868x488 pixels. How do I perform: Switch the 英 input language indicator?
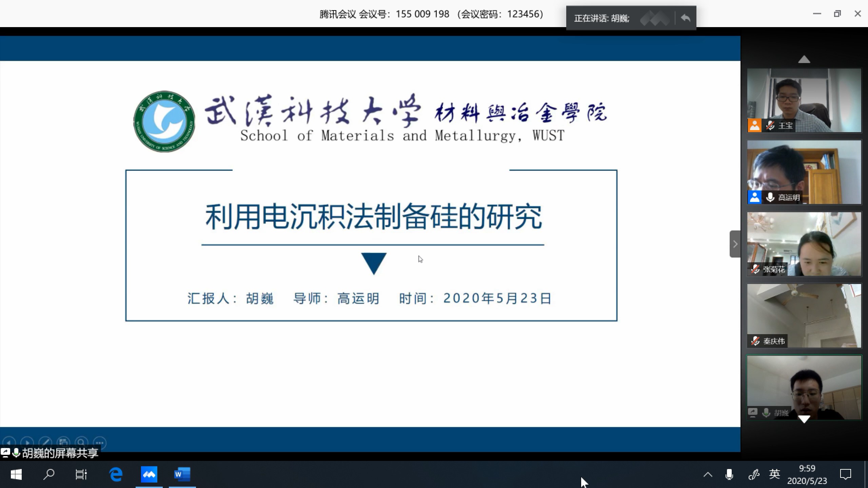pyautogui.click(x=774, y=474)
